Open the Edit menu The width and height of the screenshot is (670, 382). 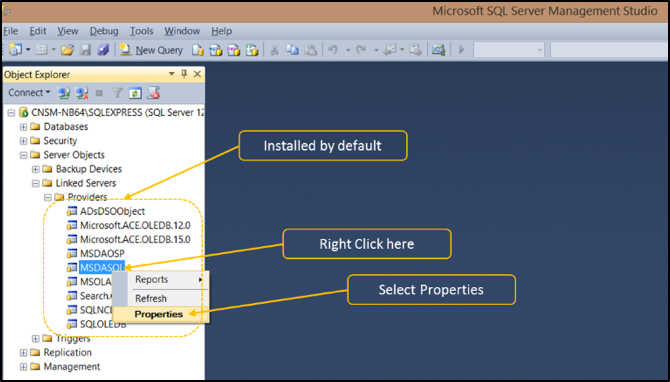(x=38, y=31)
